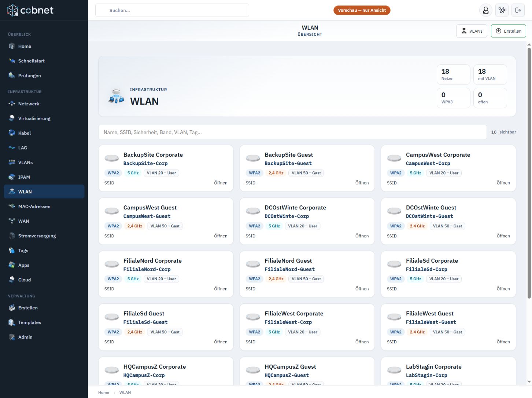Click the Kabel sidebar icon
This screenshot has width=532, height=398.
click(x=12, y=133)
